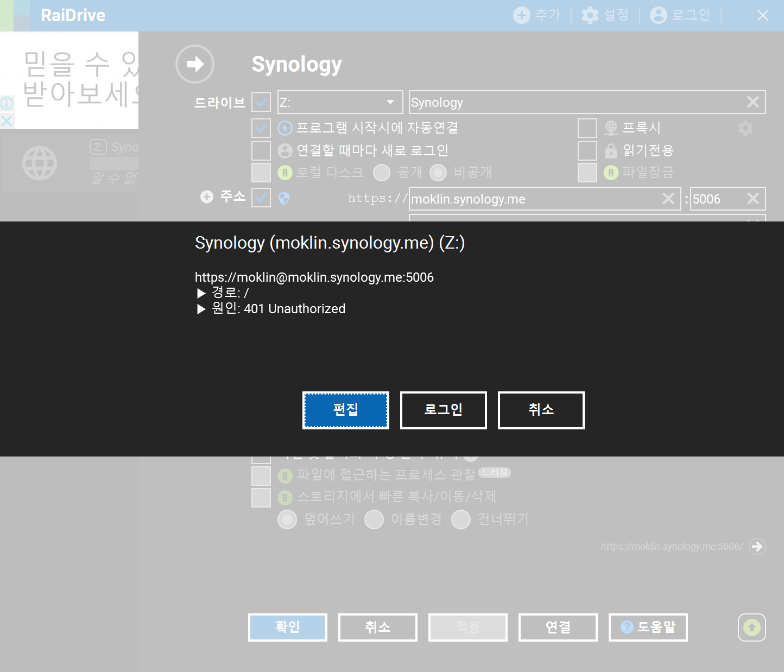Viewport: 784px width, 672px height.
Task: Click the 읽기전용 lock icon
Action: tap(611, 150)
